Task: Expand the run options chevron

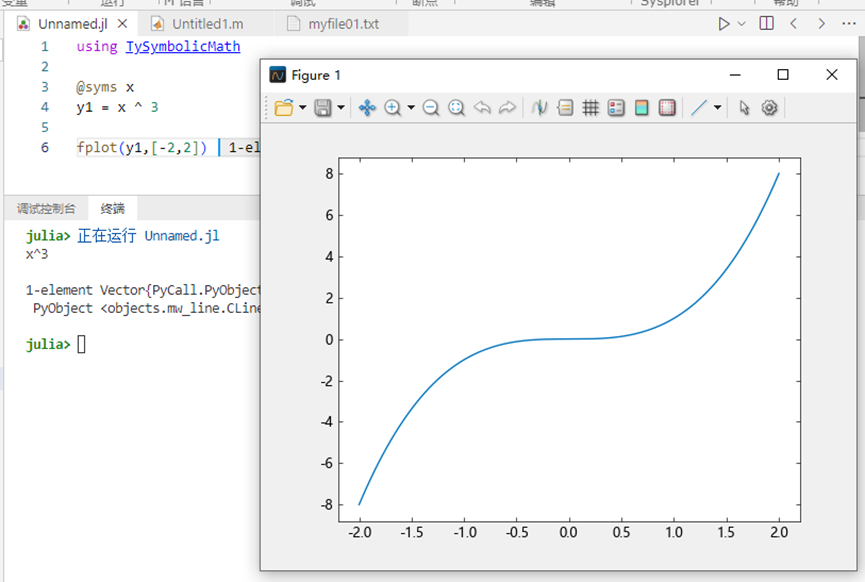Action: [741, 24]
